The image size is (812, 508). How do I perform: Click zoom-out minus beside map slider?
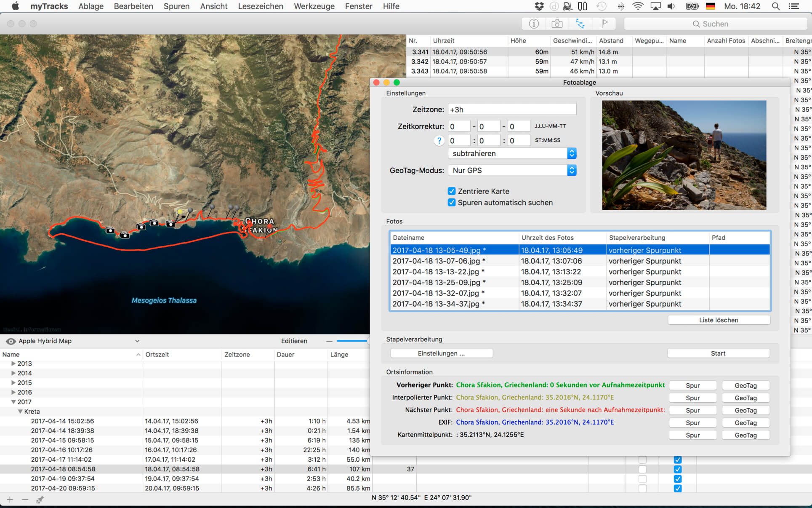tap(329, 341)
